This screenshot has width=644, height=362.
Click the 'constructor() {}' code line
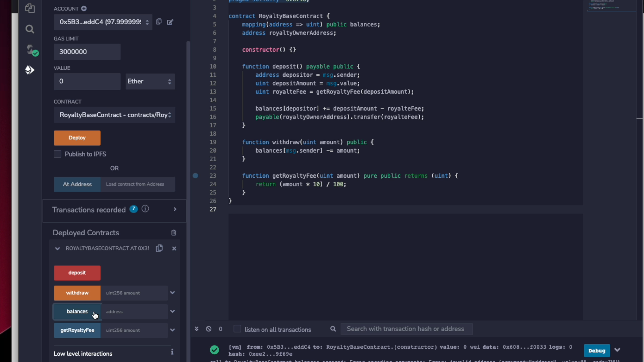[269, 50]
